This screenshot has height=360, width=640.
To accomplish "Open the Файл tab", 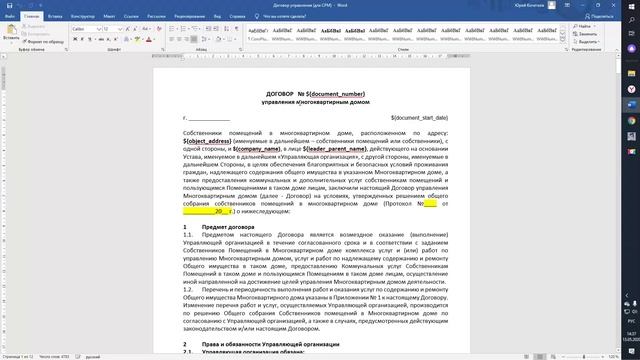I will click(10, 16).
